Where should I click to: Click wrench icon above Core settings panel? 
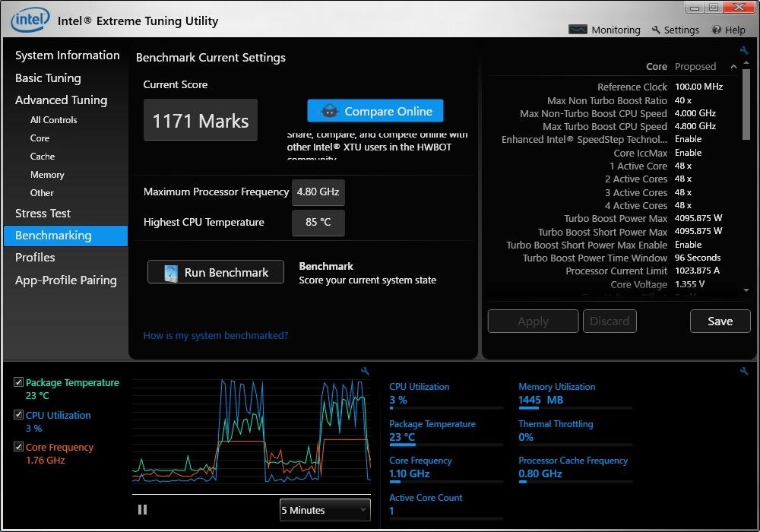point(743,50)
